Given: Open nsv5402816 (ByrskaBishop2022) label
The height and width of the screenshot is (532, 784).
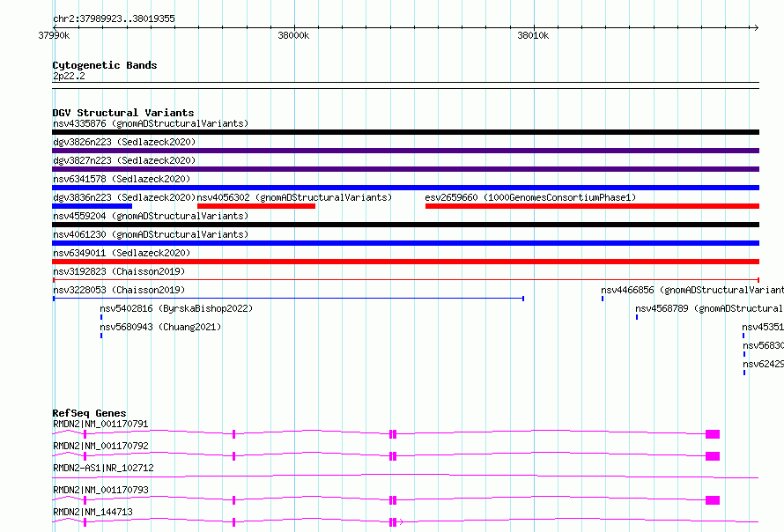Looking at the screenshot, I should click(x=176, y=308).
